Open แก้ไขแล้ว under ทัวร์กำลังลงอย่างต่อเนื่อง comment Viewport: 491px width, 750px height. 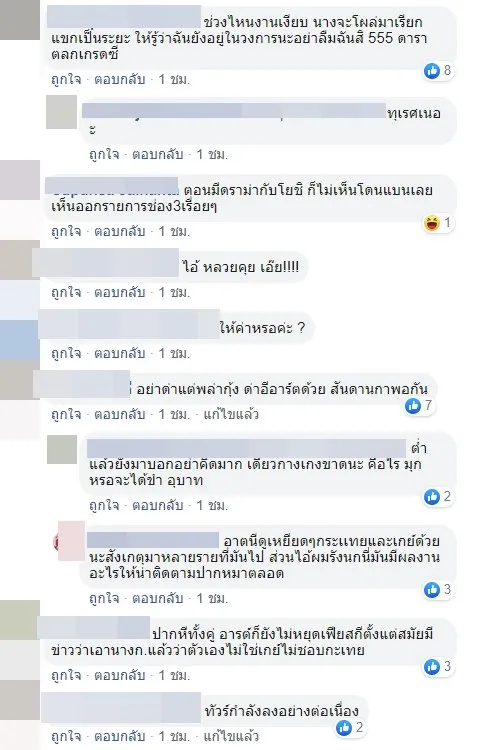tap(231, 736)
